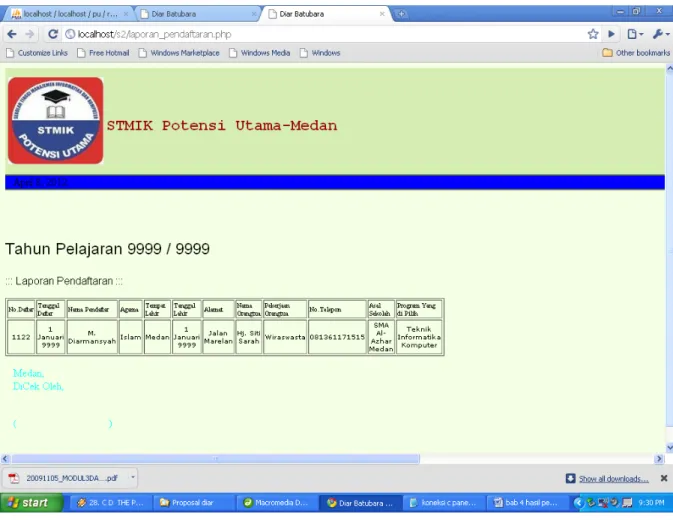Screen dimensions: 673x520
Task: Switch to the Macromedia D... taskbar window
Action: (x=276, y=503)
